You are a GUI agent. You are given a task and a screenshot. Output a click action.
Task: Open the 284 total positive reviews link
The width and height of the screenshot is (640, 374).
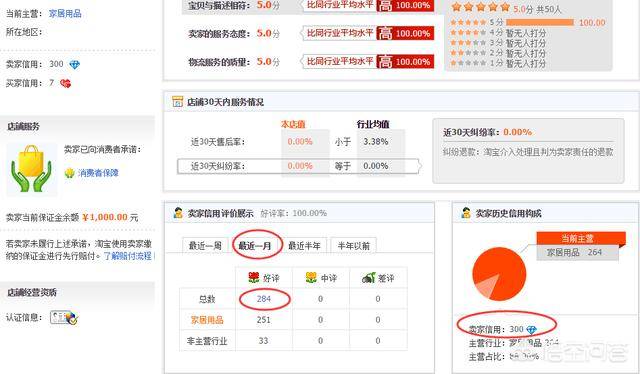tap(264, 299)
